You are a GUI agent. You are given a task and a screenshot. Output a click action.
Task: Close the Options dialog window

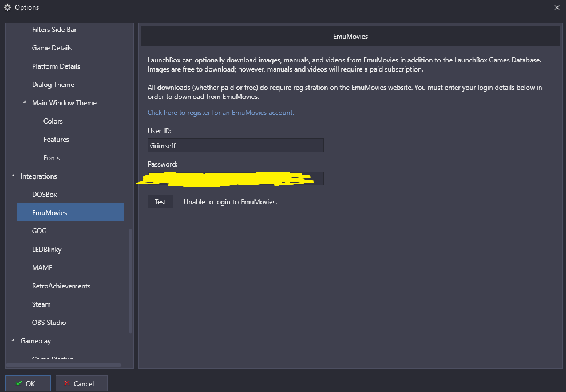click(x=557, y=7)
